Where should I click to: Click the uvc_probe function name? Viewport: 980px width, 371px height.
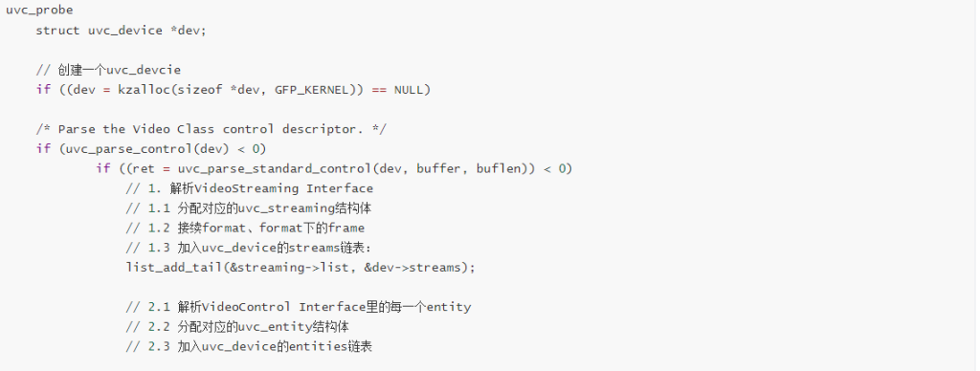point(39,11)
